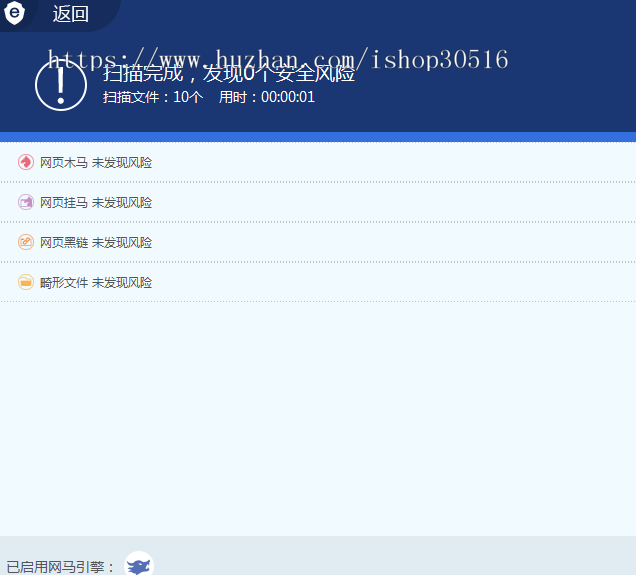636x575 pixels.
Task: Select the 网页黑链 未发现风险 row text
Action: [x=96, y=242]
